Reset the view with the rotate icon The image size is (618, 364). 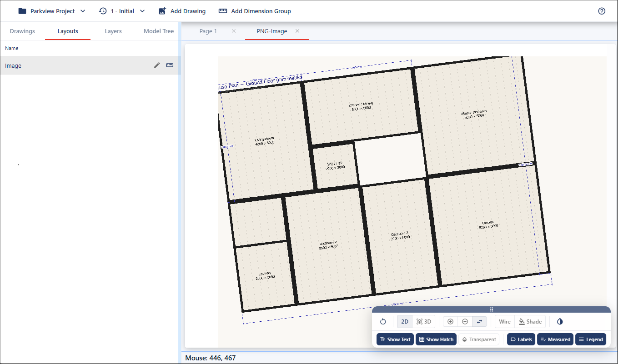coord(383,321)
